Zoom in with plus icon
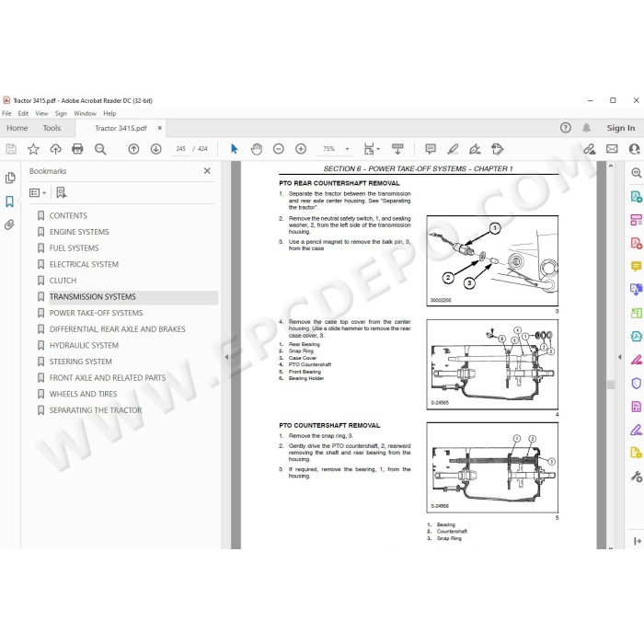 [301, 149]
